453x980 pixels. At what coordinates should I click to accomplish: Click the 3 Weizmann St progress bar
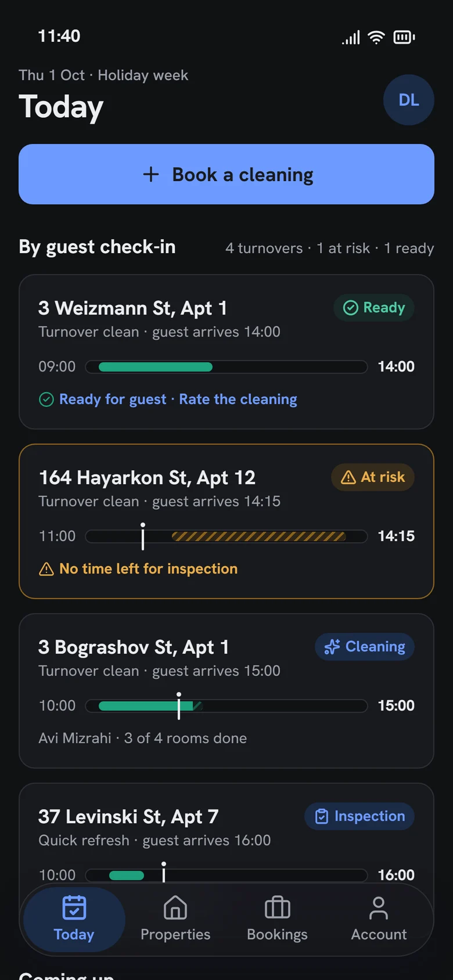(227, 367)
